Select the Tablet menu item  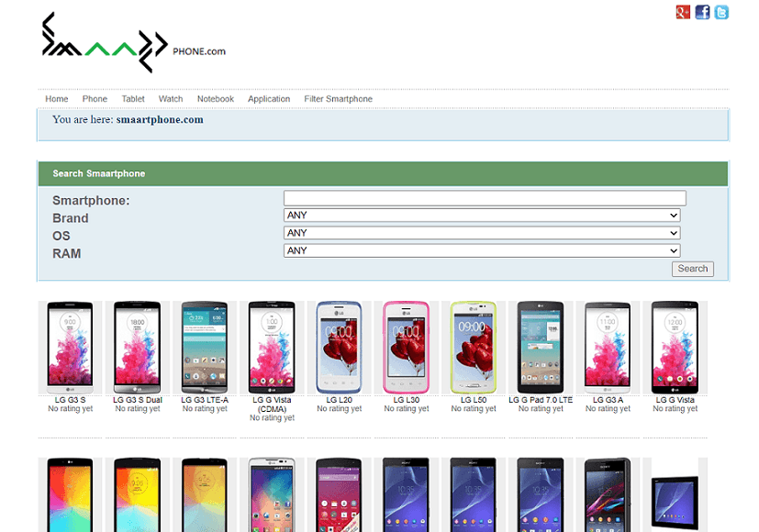[132, 98]
